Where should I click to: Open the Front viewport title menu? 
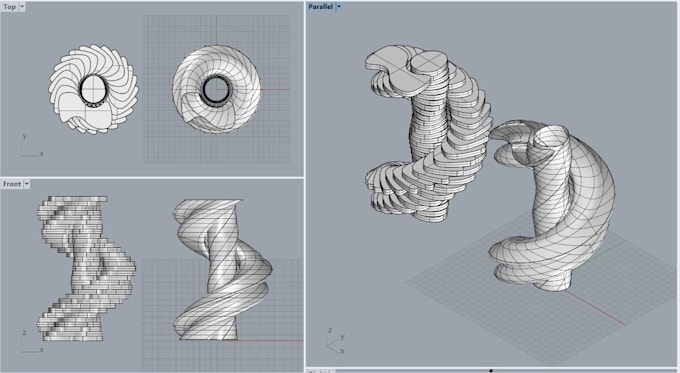[x=12, y=184]
